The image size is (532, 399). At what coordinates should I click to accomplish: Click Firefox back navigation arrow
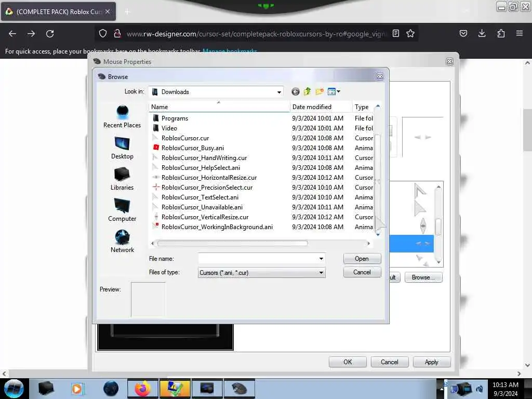12,34
